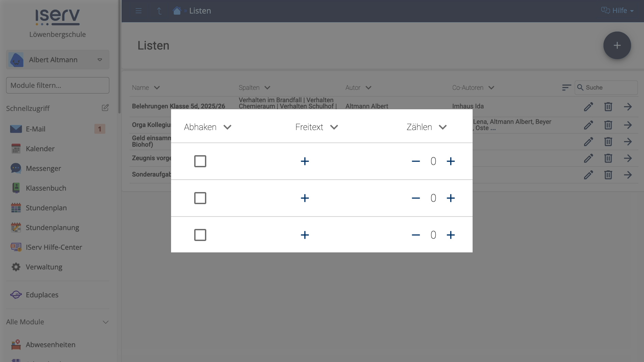Check the first Abhaken checkbox
This screenshot has width=644, height=362.
pyautogui.click(x=200, y=161)
